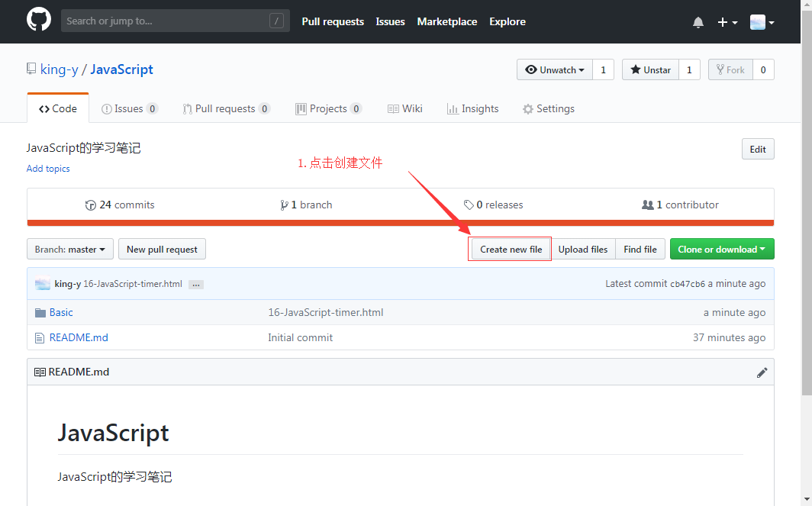Click the pencil icon to edit README
Viewport: 812px width, 506px height.
[762, 372]
